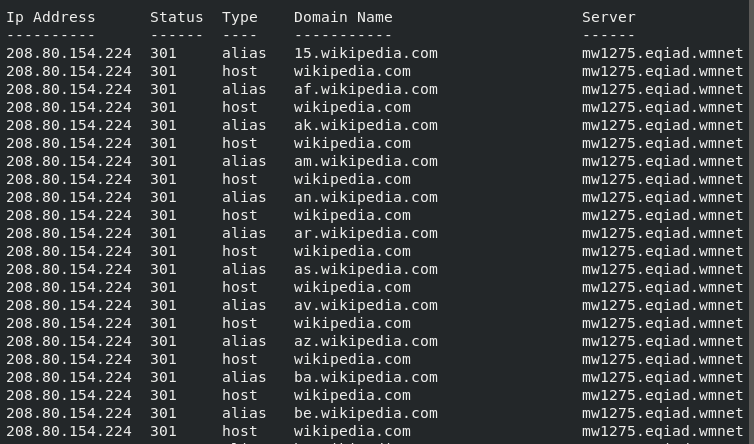This screenshot has height=444, width=754.
Task: Click the ar.wikipedia.com entry
Action: click(x=365, y=234)
